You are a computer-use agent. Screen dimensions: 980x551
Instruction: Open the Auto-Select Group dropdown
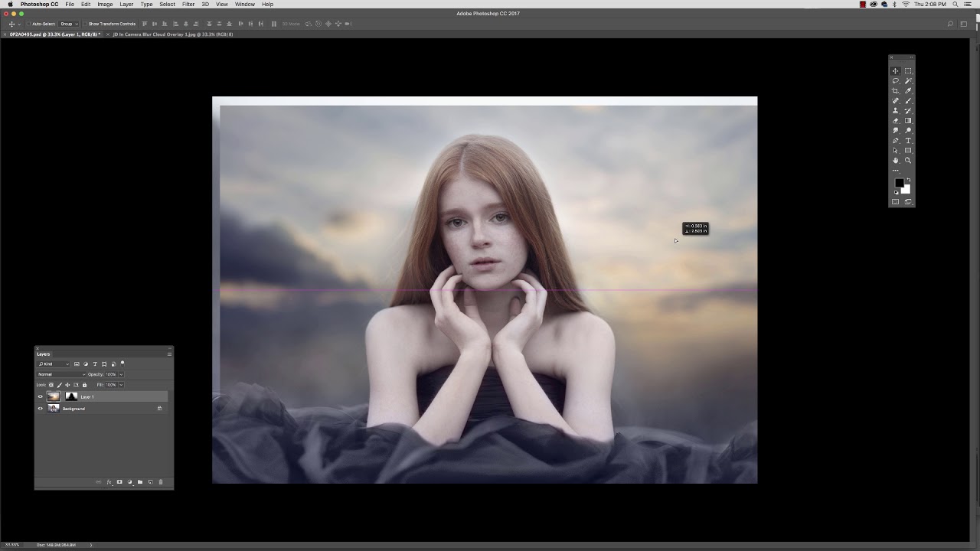click(x=70, y=24)
